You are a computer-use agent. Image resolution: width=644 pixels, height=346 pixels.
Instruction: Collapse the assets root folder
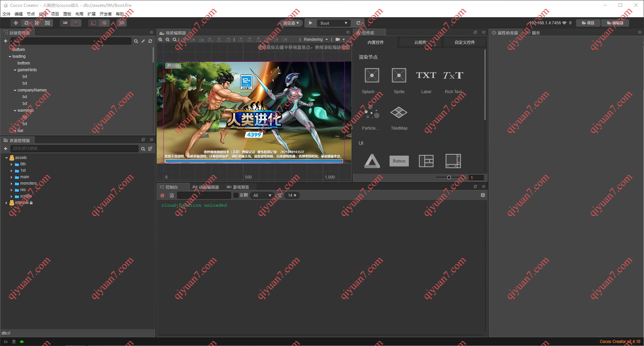click(6, 158)
